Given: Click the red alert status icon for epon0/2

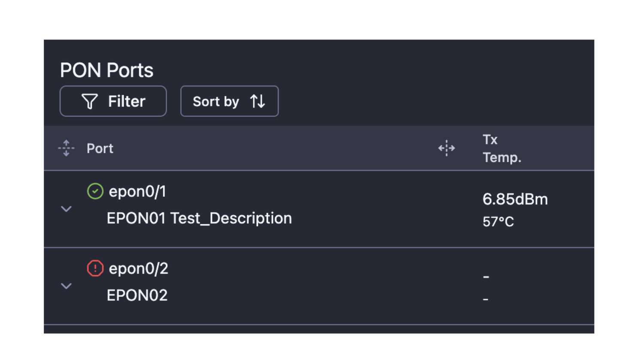Looking at the screenshot, I should click(95, 268).
